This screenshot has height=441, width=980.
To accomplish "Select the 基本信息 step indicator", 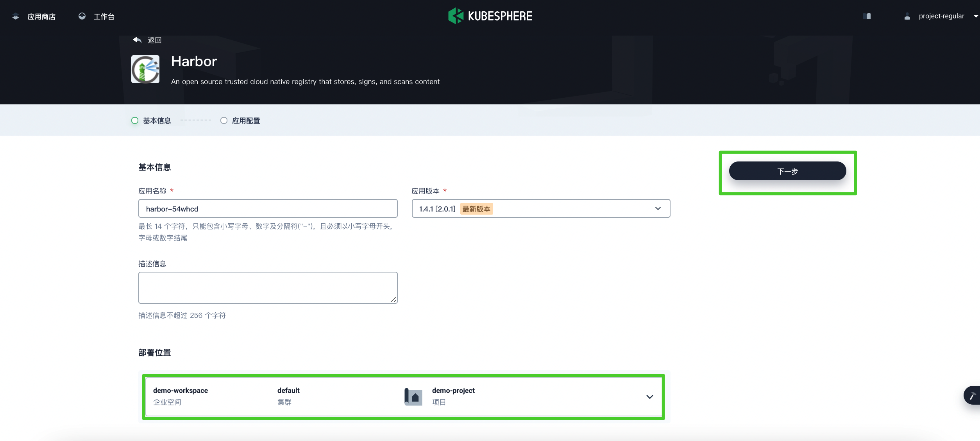I will pos(134,120).
